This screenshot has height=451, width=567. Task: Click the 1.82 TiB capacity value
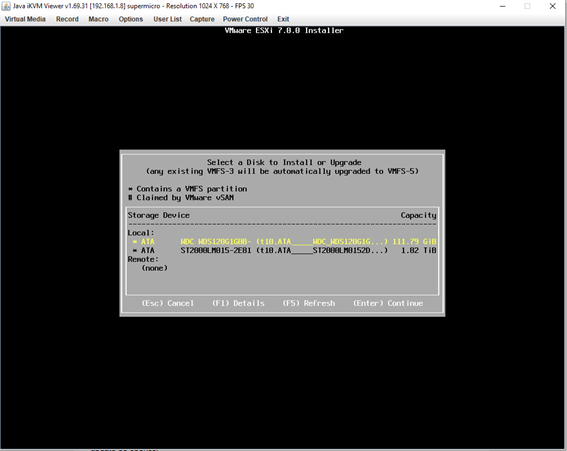(x=419, y=251)
